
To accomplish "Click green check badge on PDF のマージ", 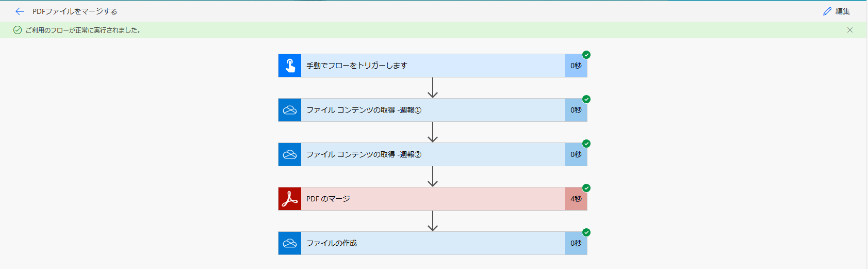I will pyautogui.click(x=586, y=188).
